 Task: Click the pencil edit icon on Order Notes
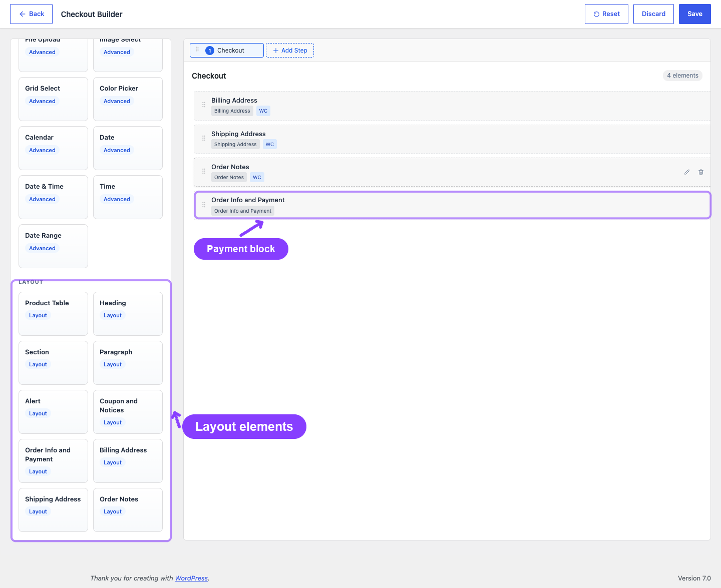click(x=687, y=172)
